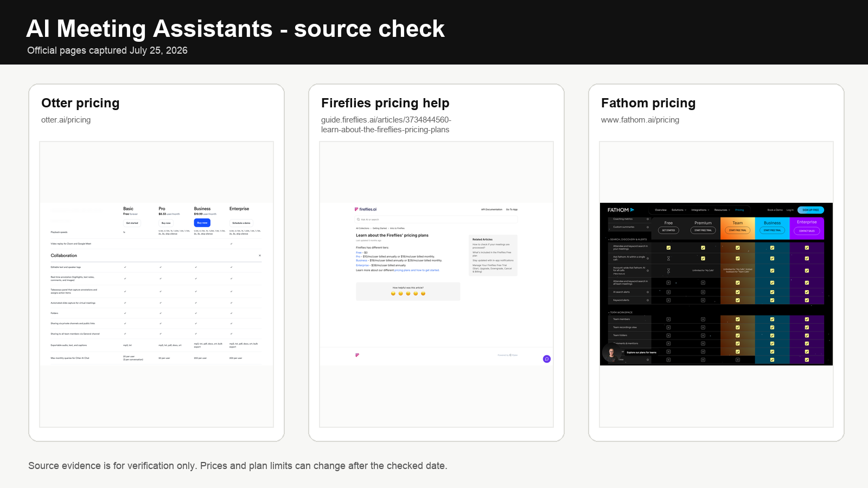The image size is (868, 488).
Task: Click the Business tier link in Fireflies article
Action: click(362, 260)
